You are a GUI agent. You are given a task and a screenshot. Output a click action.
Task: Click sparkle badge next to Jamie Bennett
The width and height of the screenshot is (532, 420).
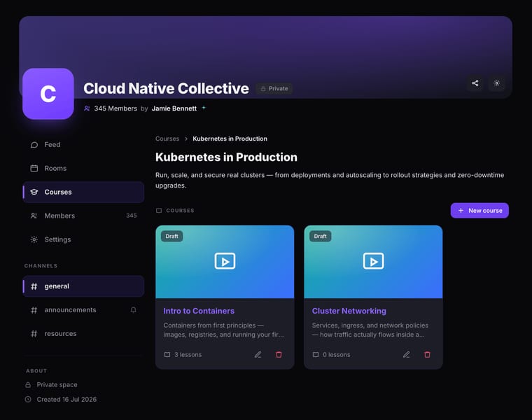(x=204, y=108)
